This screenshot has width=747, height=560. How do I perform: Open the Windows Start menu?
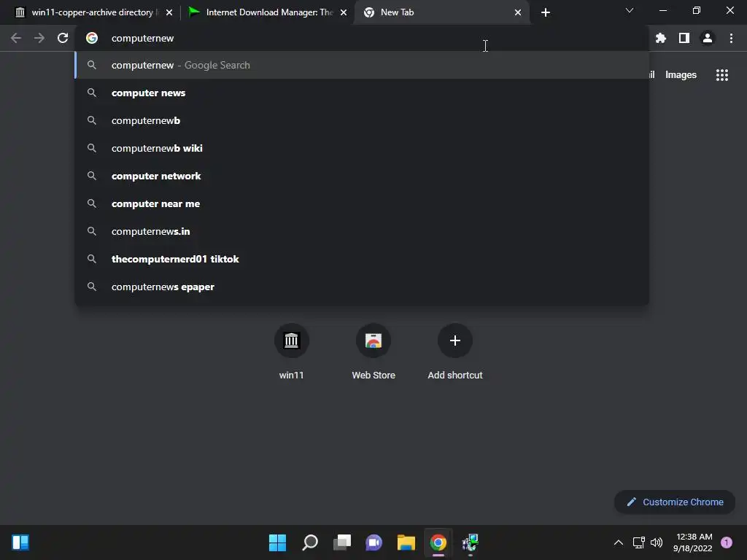277,542
